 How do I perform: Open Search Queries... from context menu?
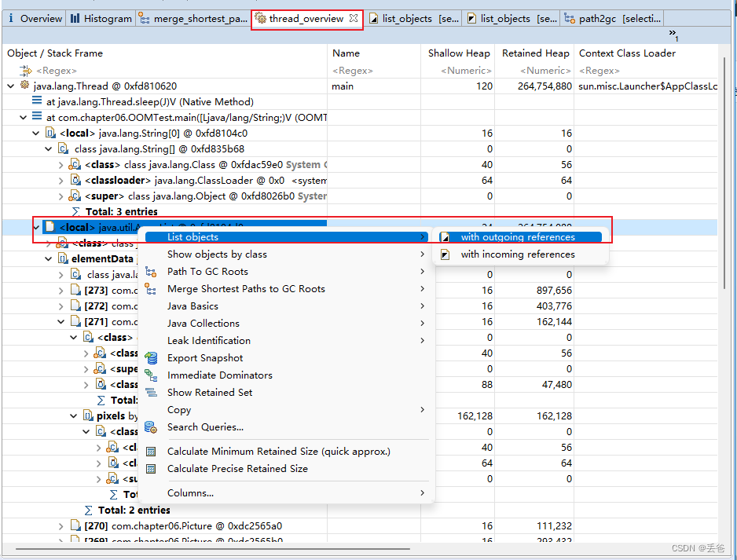287,427
